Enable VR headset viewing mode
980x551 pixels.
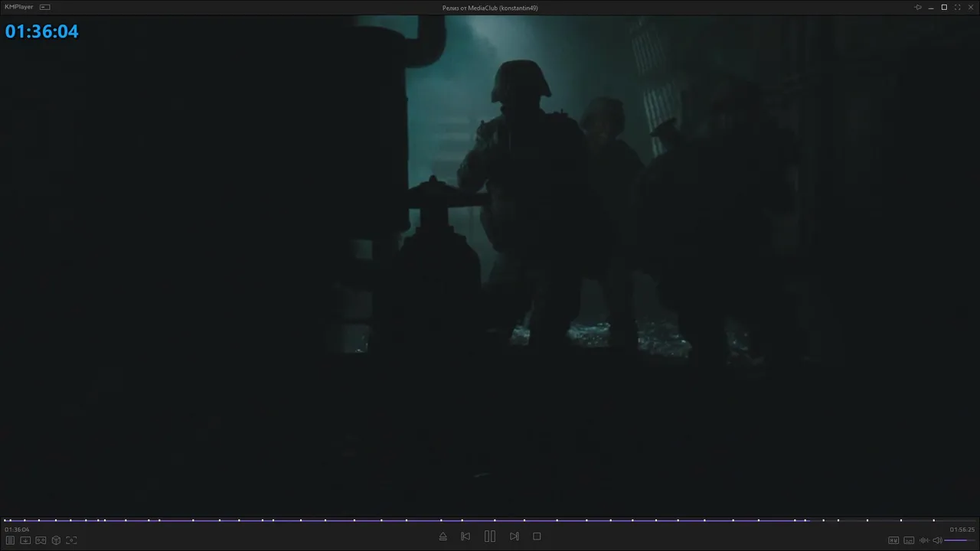click(41, 540)
